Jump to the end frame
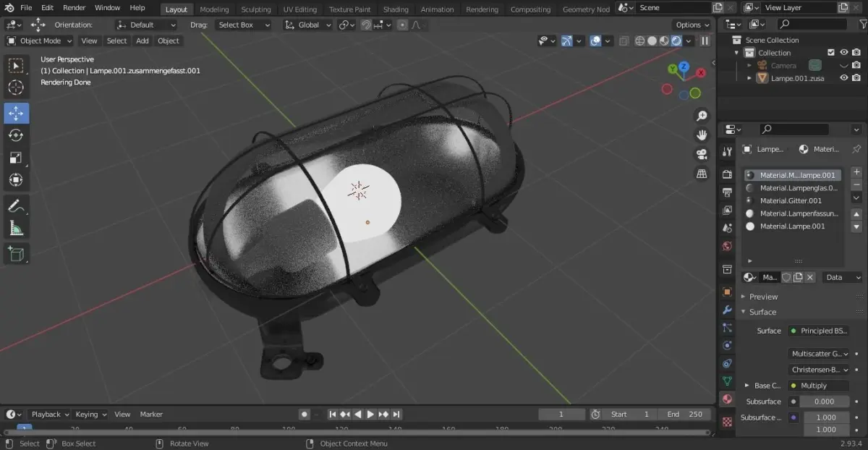This screenshot has width=868, height=450. [x=396, y=415]
